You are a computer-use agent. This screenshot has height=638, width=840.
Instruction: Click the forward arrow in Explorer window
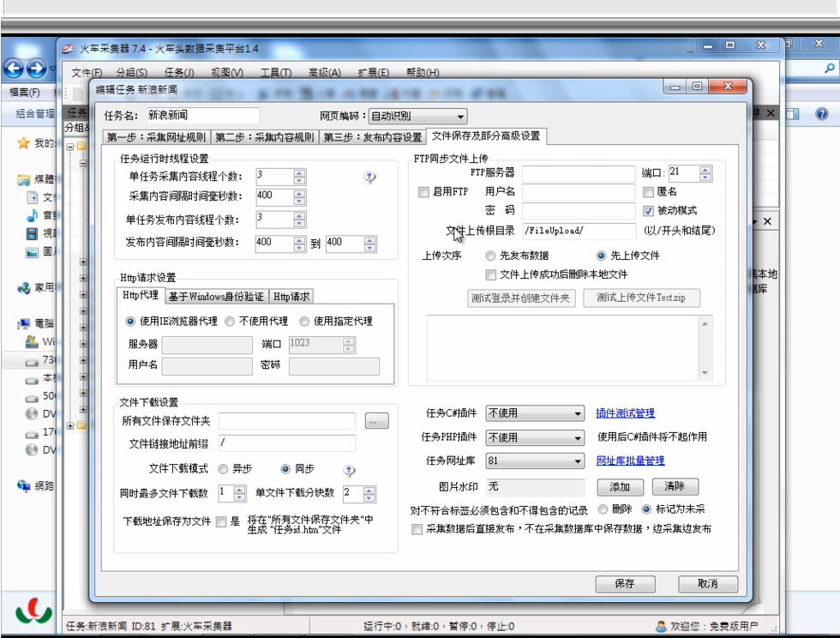click(x=36, y=68)
